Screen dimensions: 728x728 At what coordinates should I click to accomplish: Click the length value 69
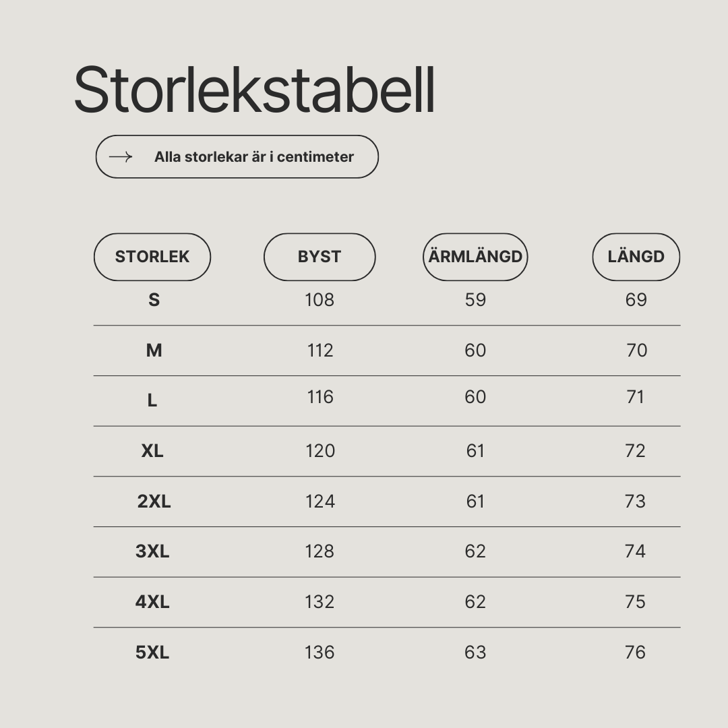(636, 300)
